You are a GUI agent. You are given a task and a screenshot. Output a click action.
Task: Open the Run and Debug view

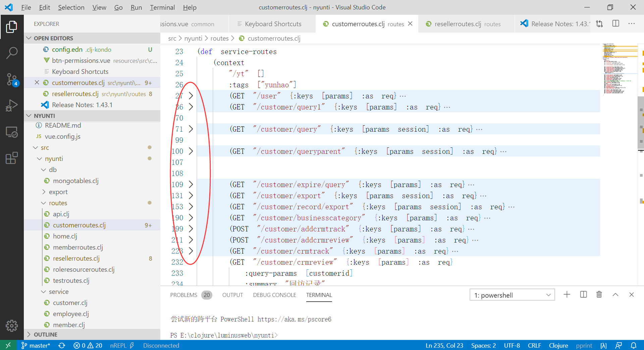12,105
